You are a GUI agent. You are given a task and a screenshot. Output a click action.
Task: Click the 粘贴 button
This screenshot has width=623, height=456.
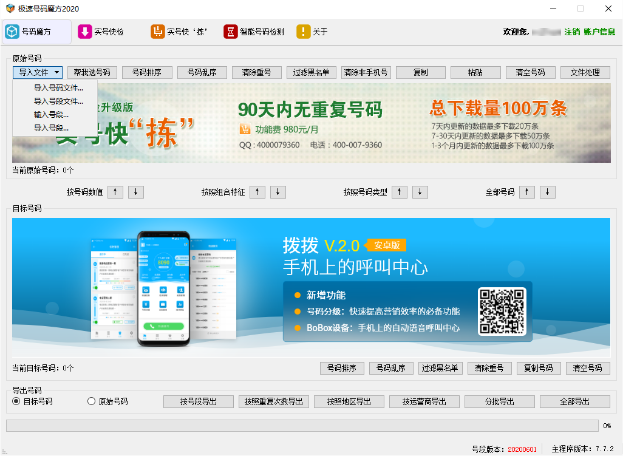475,72
